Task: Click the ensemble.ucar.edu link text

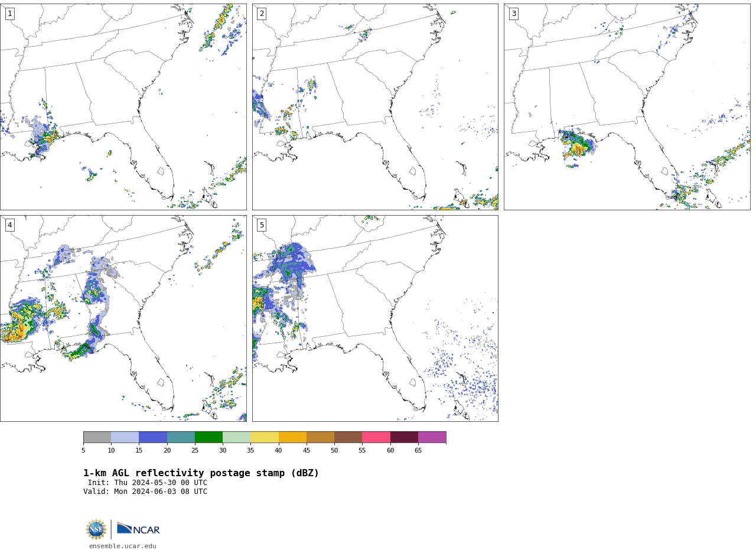Action: (x=123, y=546)
